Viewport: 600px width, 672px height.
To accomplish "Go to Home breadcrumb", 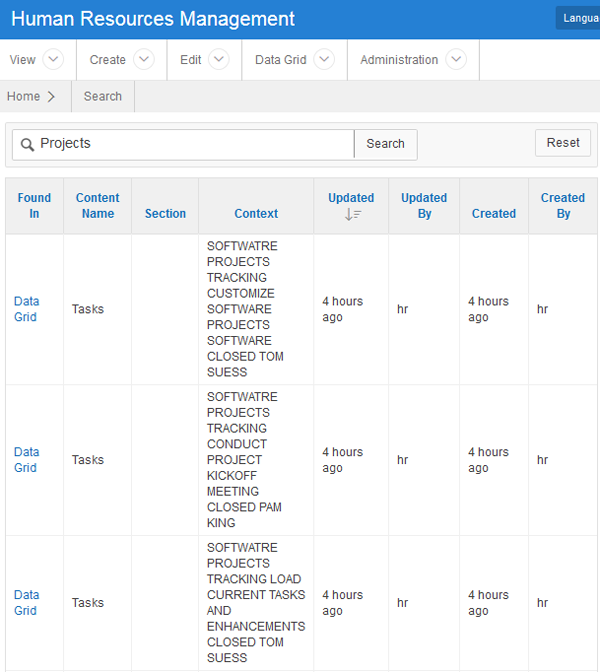I will (23, 97).
